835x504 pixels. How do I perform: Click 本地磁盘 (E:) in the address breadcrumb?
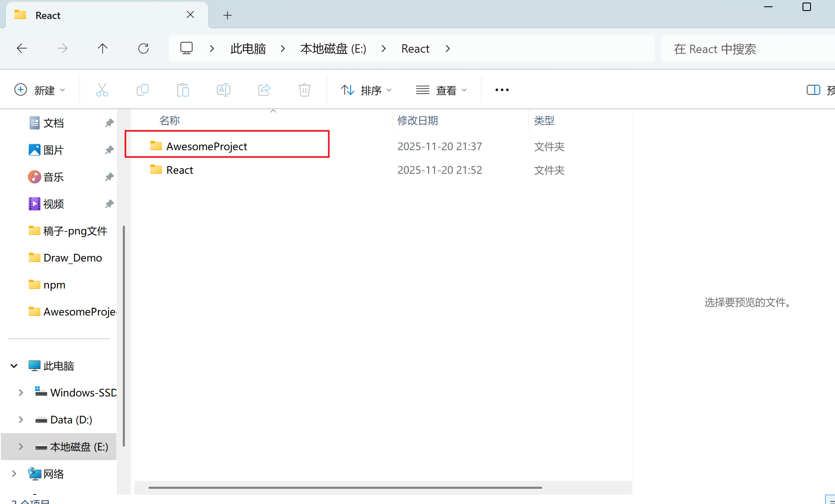[x=333, y=49]
